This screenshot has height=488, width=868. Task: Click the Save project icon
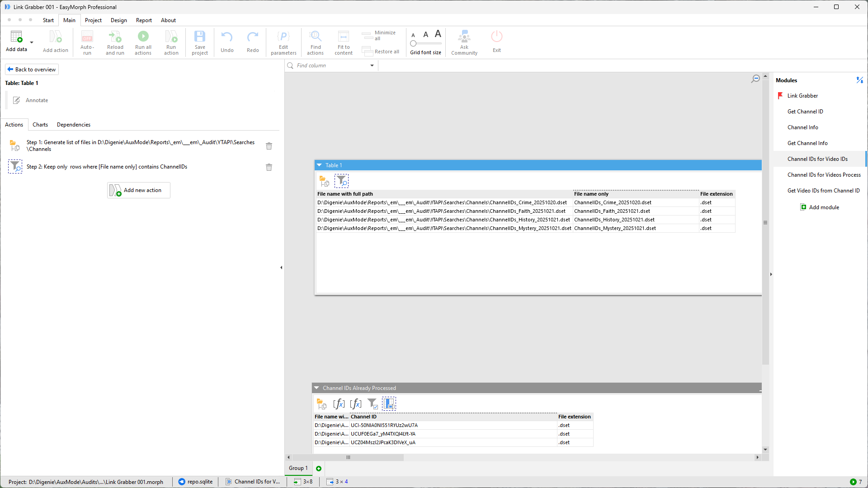tap(199, 37)
